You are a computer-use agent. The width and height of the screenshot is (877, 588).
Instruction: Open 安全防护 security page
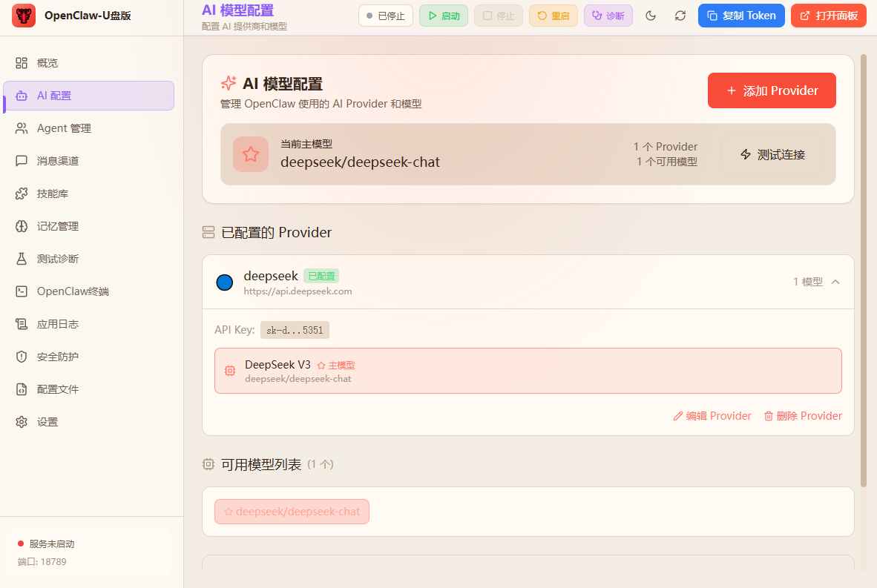tap(89, 357)
